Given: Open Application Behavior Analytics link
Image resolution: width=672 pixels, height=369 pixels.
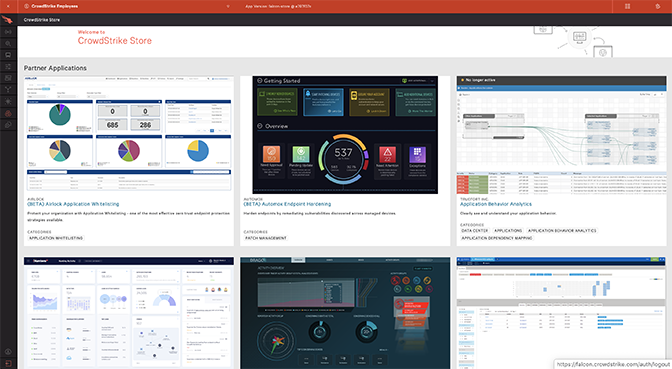Looking at the screenshot, I should [x=496, y=204].
